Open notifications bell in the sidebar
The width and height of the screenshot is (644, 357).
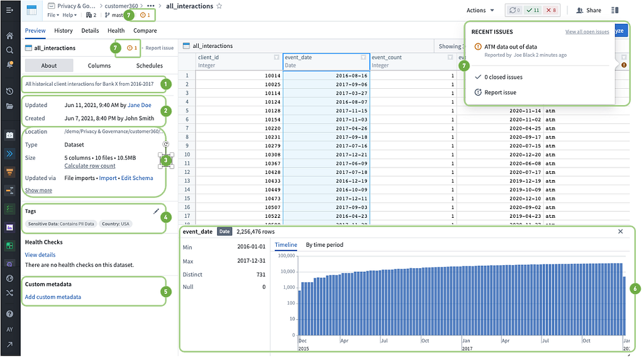tap(9, 64)
